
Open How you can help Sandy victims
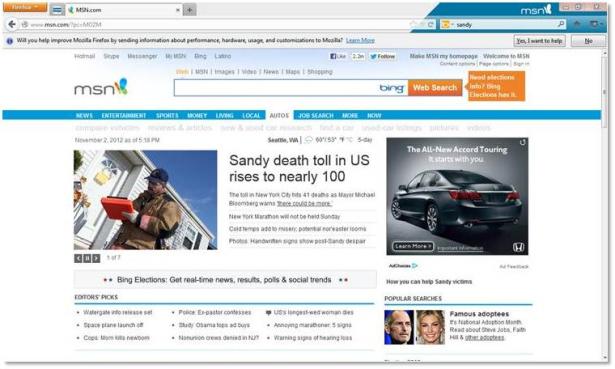click(429, 282)
